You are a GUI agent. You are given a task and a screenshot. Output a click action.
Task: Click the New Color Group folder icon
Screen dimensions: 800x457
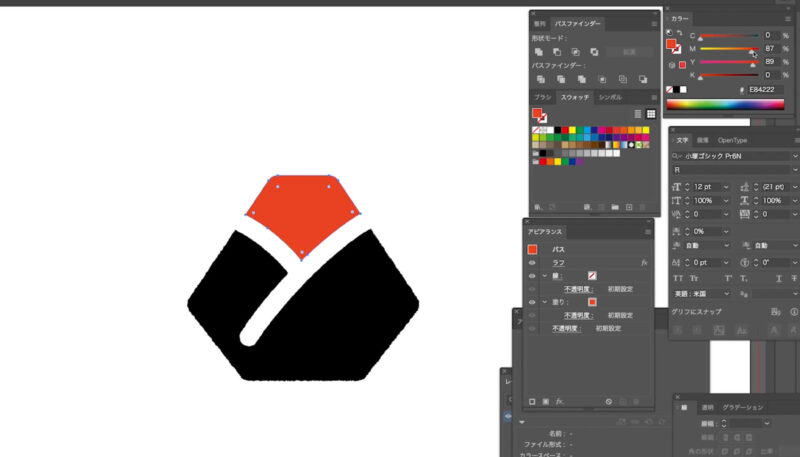point(615,207)
